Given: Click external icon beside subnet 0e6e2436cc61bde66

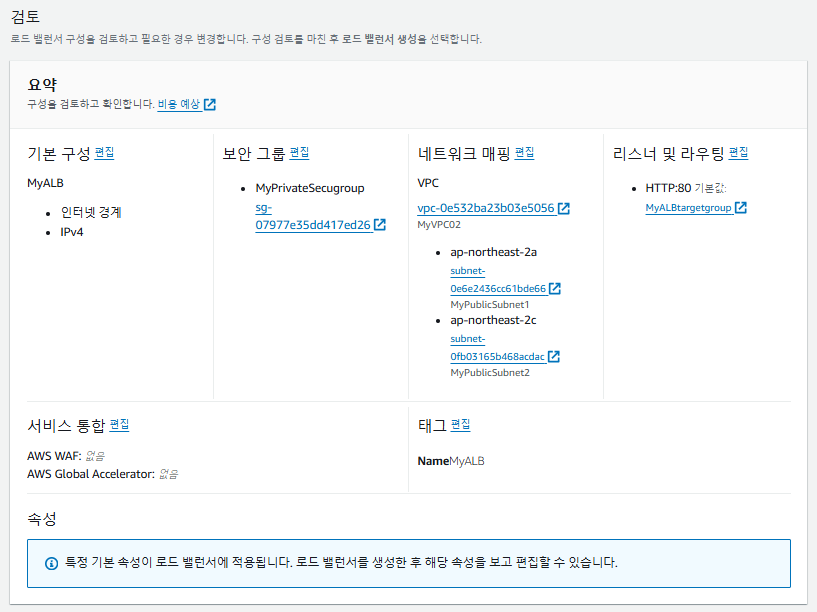Looking at the screenshot, I should [555, 289].
